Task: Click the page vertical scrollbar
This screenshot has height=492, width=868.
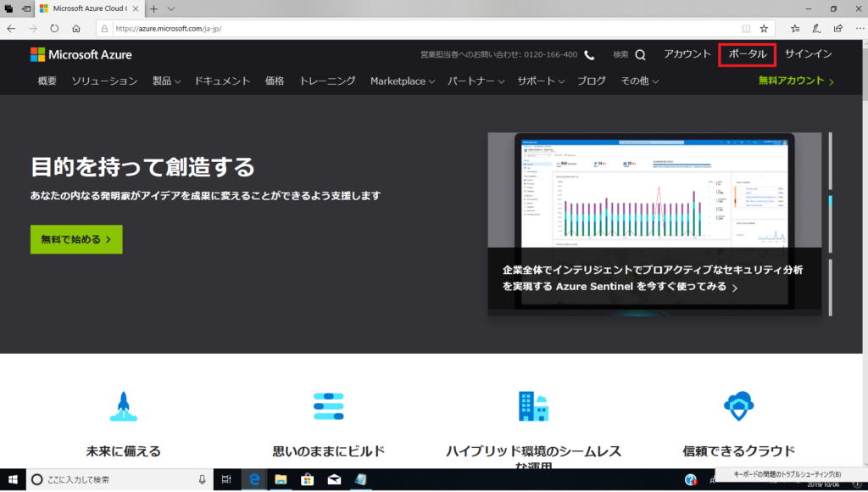Action: 865,252
